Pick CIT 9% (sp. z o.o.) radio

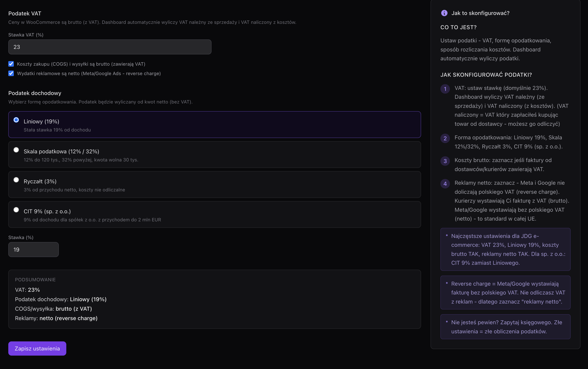click(16, 210)
